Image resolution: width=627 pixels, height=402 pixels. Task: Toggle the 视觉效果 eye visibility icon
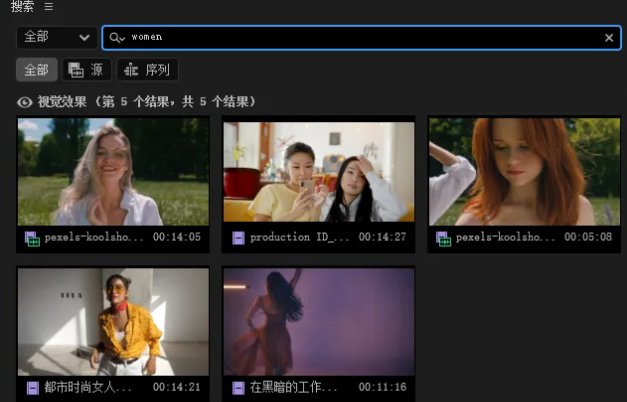(25, 102)
